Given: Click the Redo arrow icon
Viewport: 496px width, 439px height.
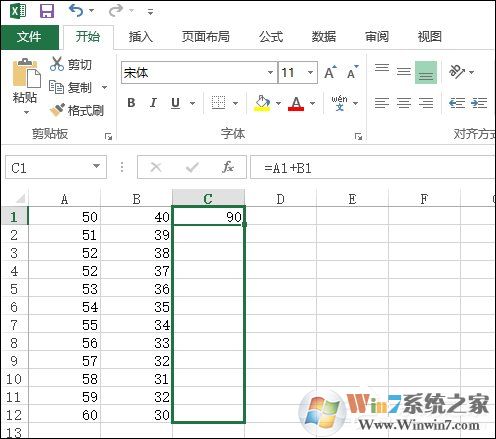Looking at the screenshot, I should (x=116, y=11).
